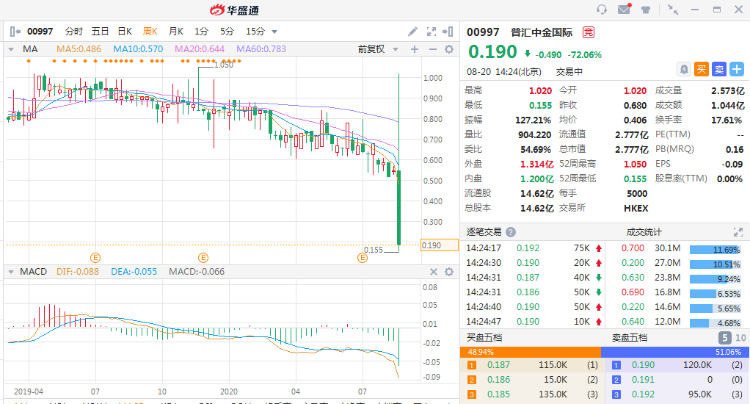
Task: Click ask level 2 price 0.191
Action: (643, 380)
